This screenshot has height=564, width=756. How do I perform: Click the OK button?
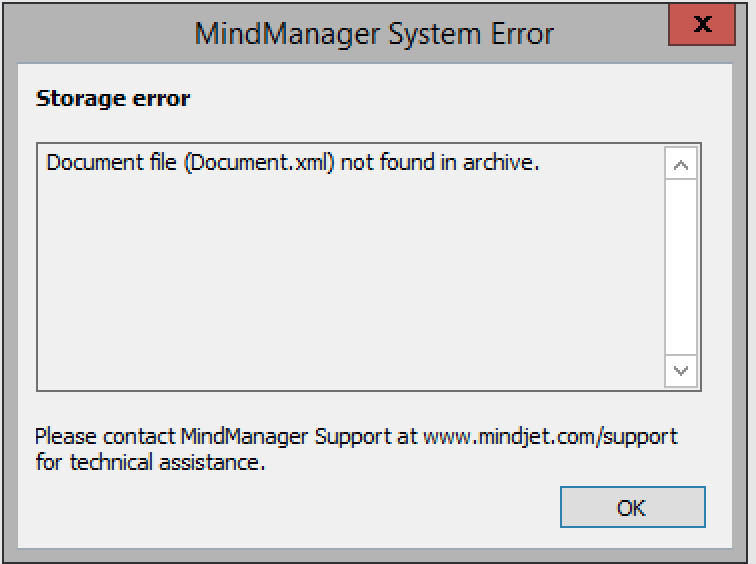(632, 507)
